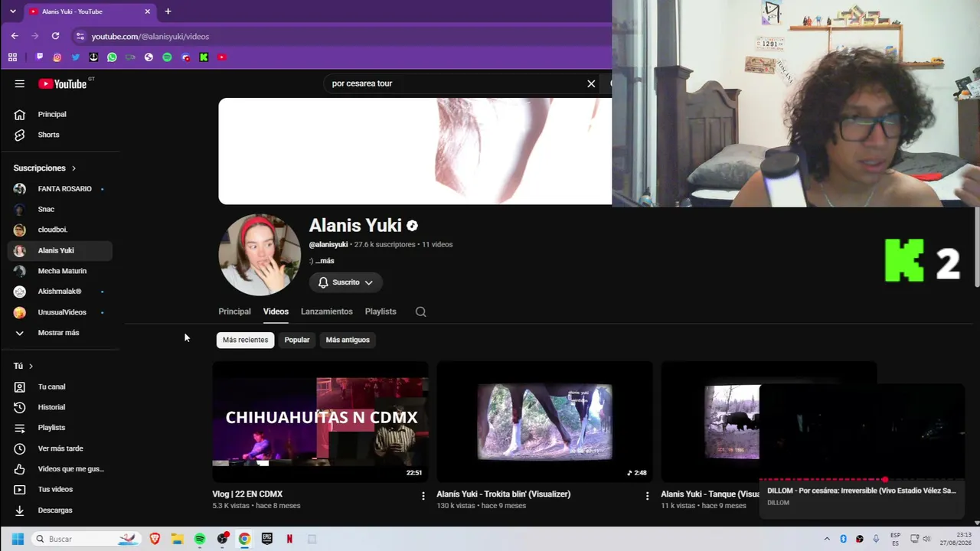This screenshot has height=551, width=980.
Task: Open the Windows Start menu
Action: (18, 539)
